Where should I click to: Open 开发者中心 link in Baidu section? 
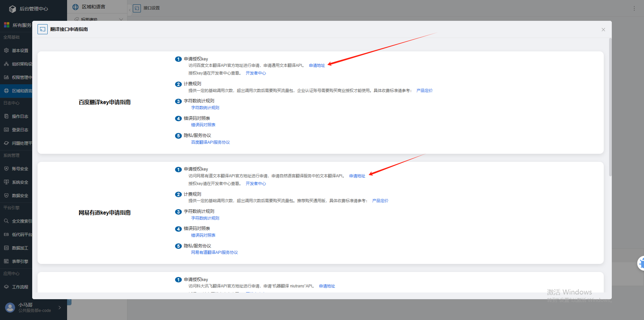click(x=256, y=73)
